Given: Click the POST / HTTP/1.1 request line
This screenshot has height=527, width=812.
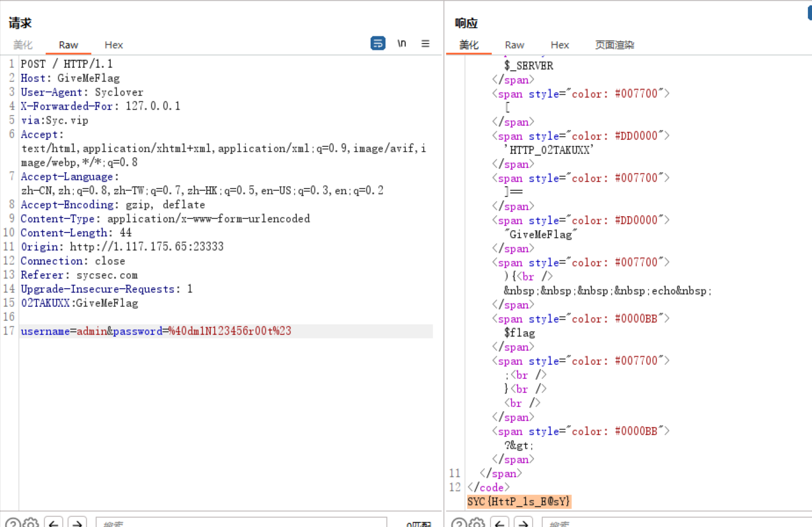Looking at the screenshot, I should (x=67, y=64).
